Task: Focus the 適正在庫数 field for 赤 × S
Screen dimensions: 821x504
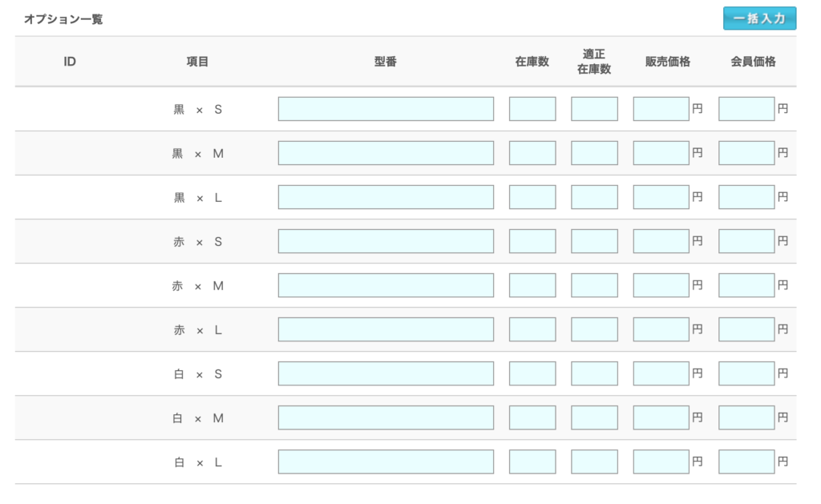Action: point(594,241)
